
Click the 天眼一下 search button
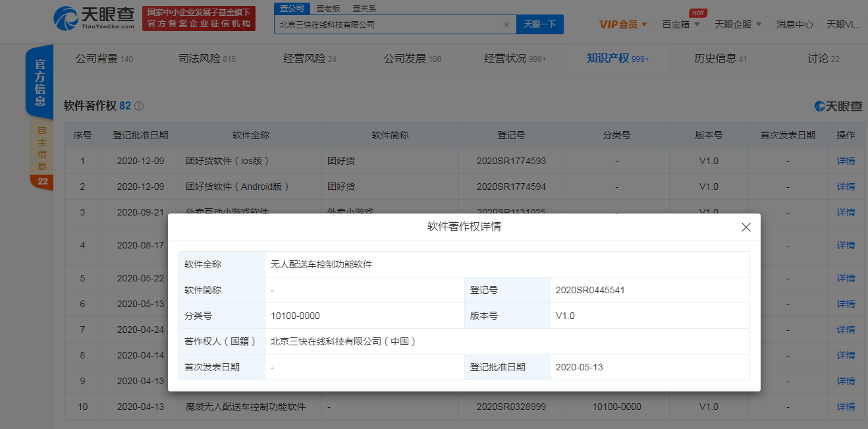tap(539, 24)
